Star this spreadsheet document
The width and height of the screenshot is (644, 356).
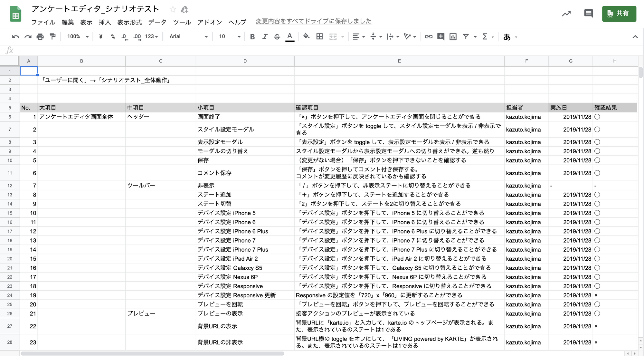(x=173, y=9)
